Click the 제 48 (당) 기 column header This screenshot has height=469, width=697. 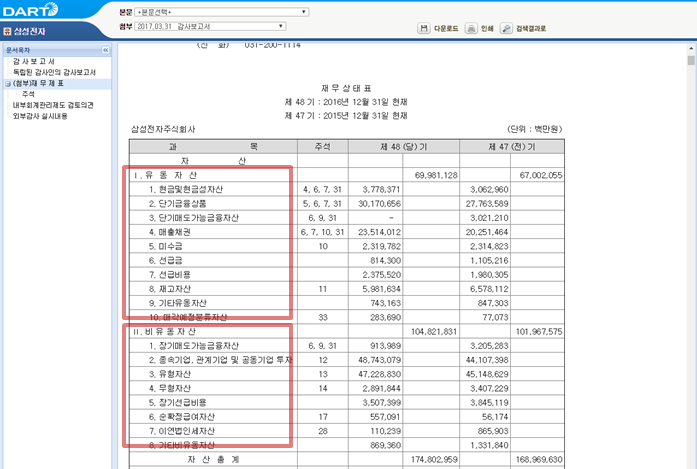404,147
